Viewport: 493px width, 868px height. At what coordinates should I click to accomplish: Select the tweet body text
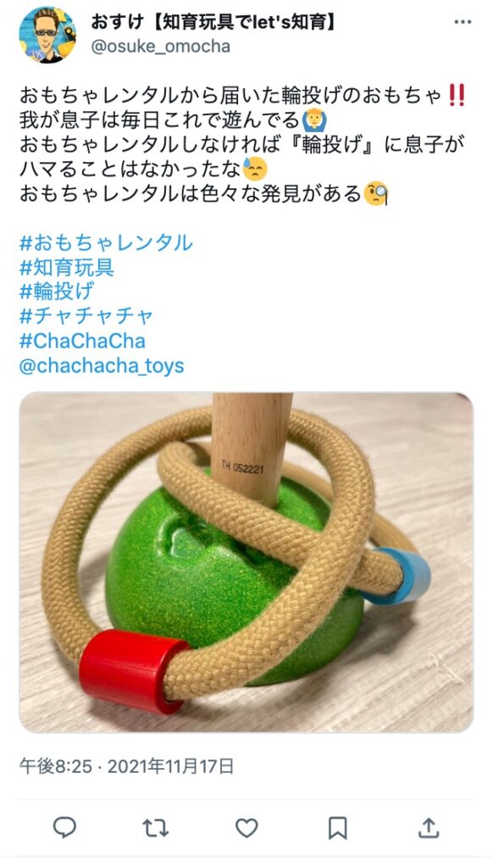[x=242, y=144]
